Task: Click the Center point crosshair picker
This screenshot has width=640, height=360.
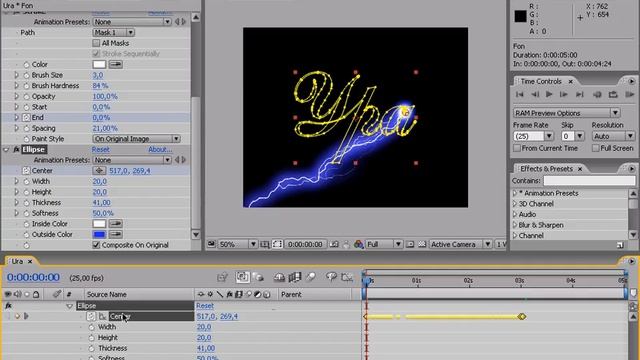Action: (99, 171)
